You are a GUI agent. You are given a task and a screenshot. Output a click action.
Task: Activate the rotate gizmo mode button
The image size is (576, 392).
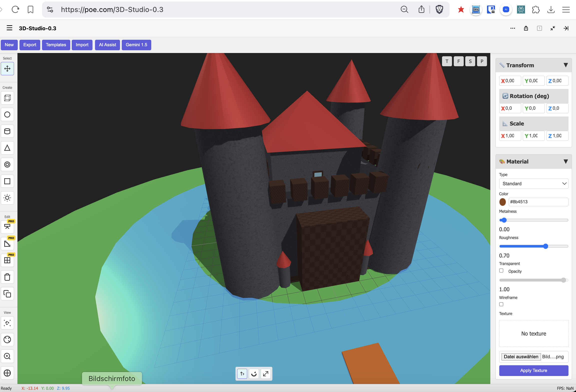coord(254,374)
